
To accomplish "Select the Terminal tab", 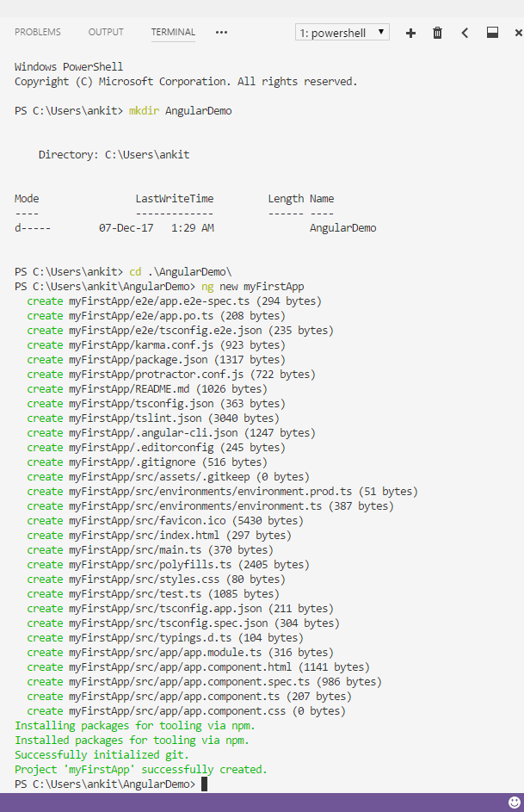I will tap(173, 33).
